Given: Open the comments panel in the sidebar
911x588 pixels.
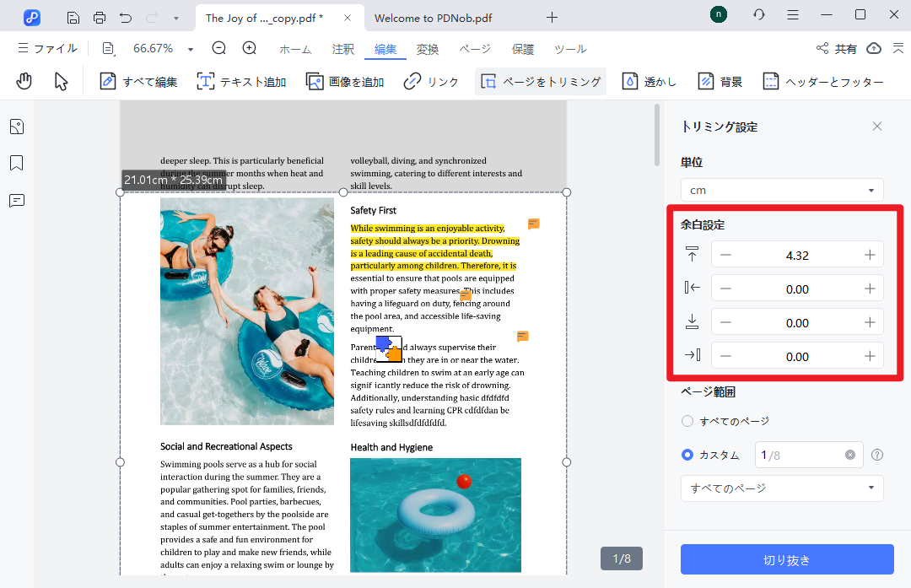Looking at the screenshot, I should (16, 201).
